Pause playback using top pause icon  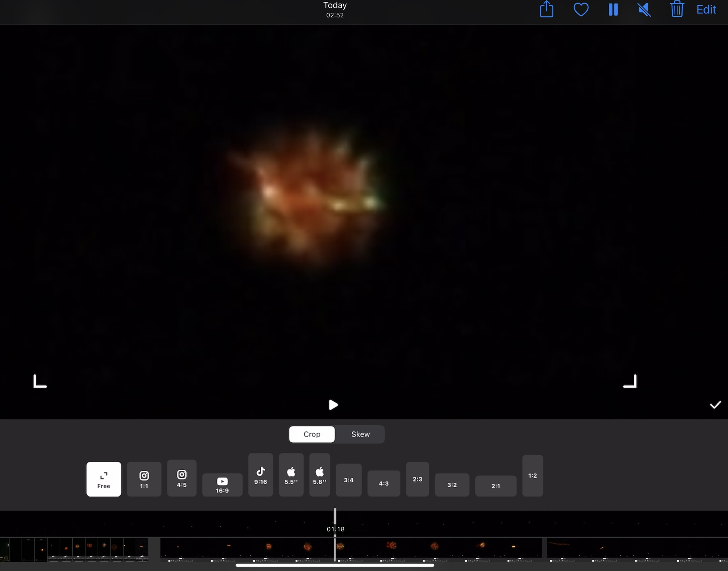(613, 9)
